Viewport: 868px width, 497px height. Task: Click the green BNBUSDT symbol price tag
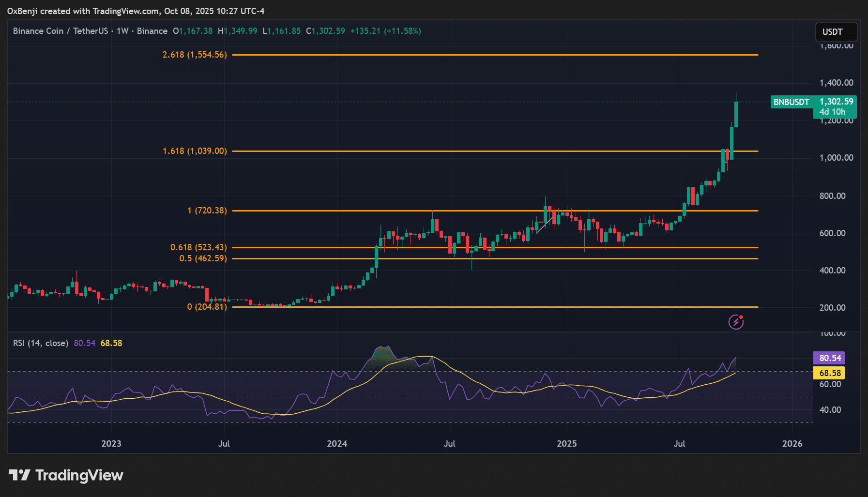click(791, 102)
